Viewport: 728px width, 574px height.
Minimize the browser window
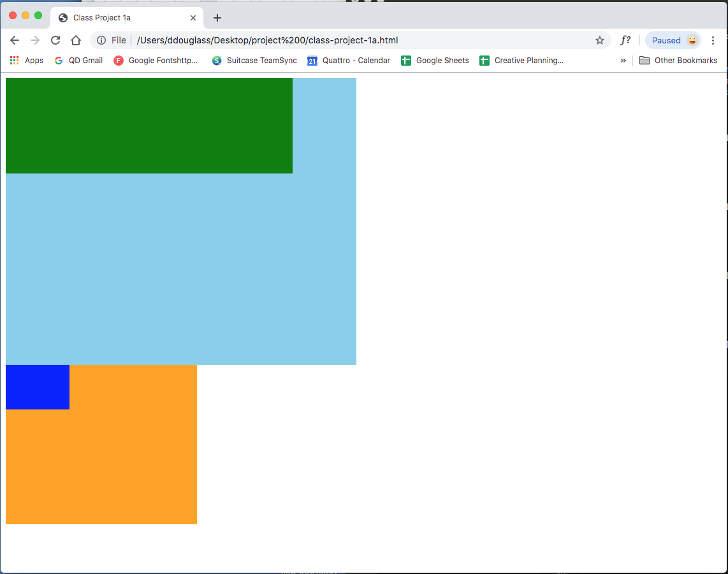pos(25,15)
